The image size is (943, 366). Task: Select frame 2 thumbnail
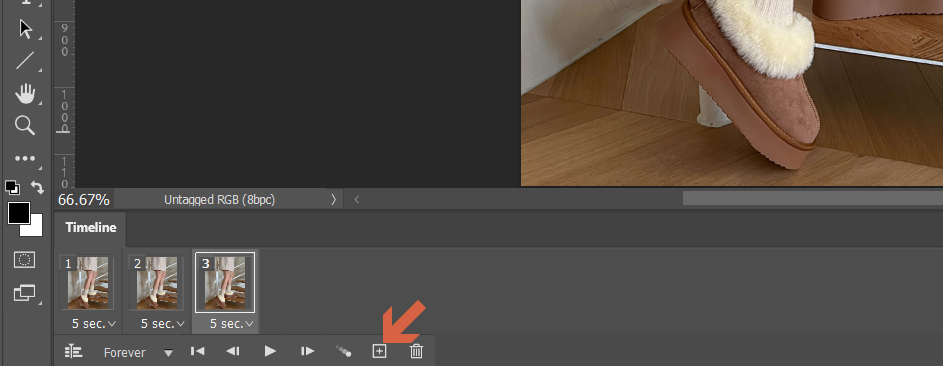click(x=156, y=283)
